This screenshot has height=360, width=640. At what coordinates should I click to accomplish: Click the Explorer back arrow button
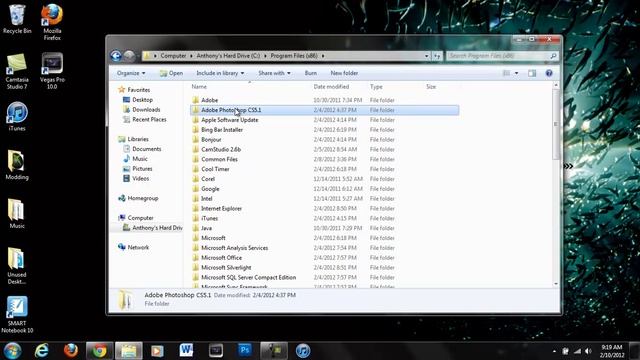pyautogui.click(x=116, y=56)
